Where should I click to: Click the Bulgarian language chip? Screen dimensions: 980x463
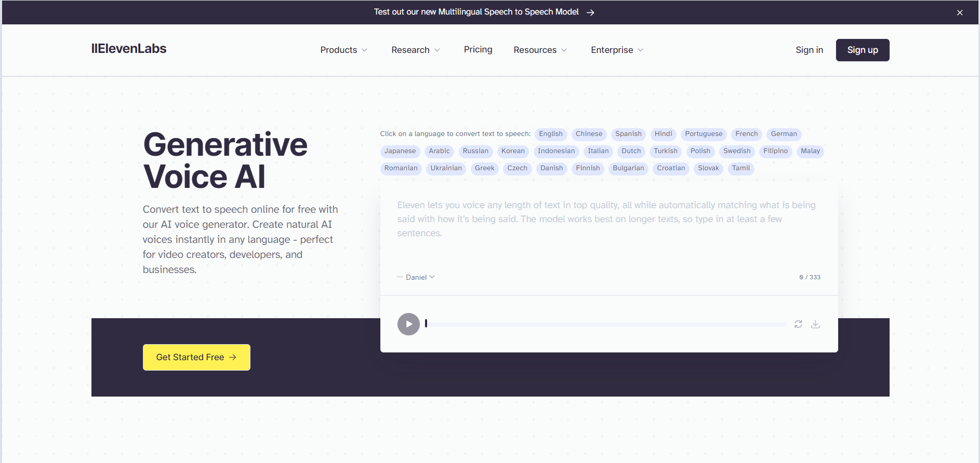(628, 168)
